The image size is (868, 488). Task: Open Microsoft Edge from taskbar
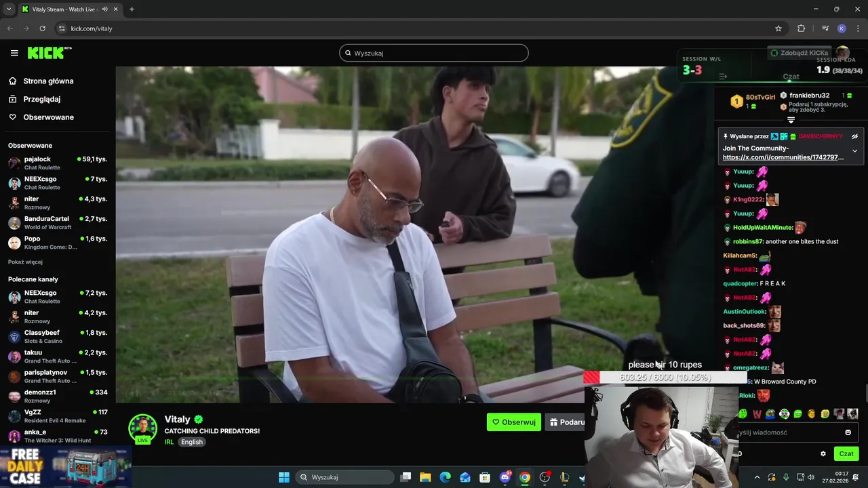[x=445, y=477]
